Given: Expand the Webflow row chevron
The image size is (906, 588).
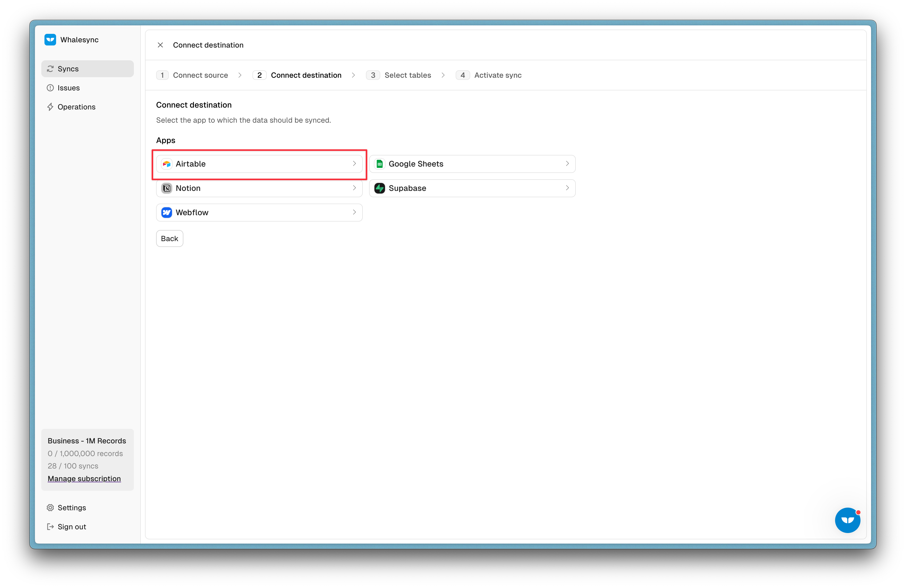Looking at the screenshot, I should [x=354, y=212].
